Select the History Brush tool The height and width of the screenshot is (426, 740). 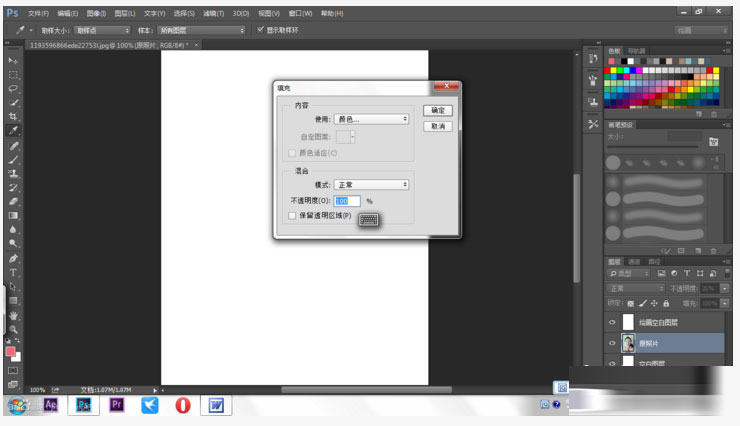click(x=13, y=188)
